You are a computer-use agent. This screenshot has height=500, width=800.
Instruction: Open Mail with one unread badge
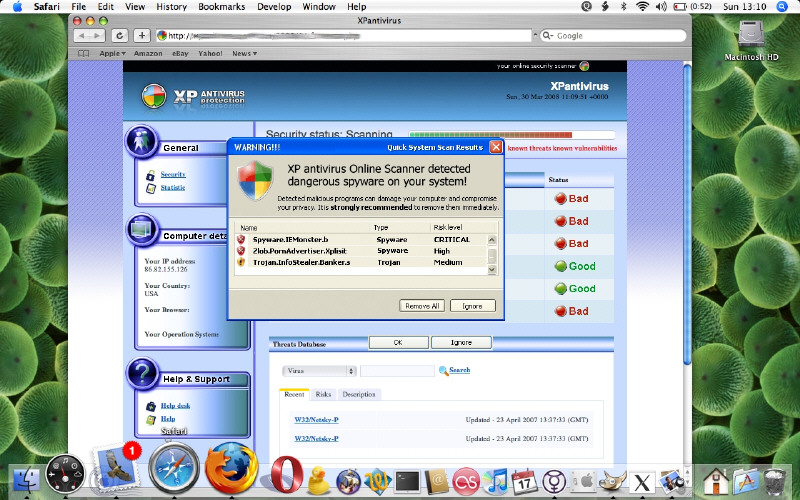(116, 469)
